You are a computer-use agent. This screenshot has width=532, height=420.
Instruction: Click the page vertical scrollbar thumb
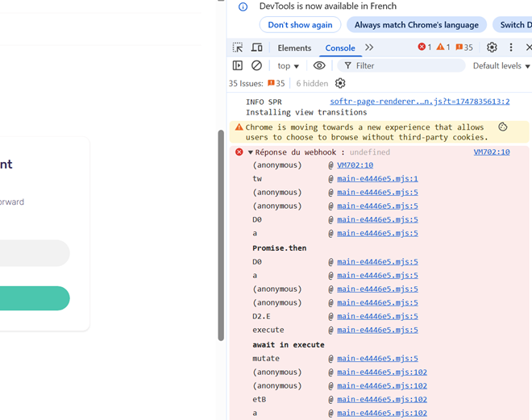tap(221, 235)
